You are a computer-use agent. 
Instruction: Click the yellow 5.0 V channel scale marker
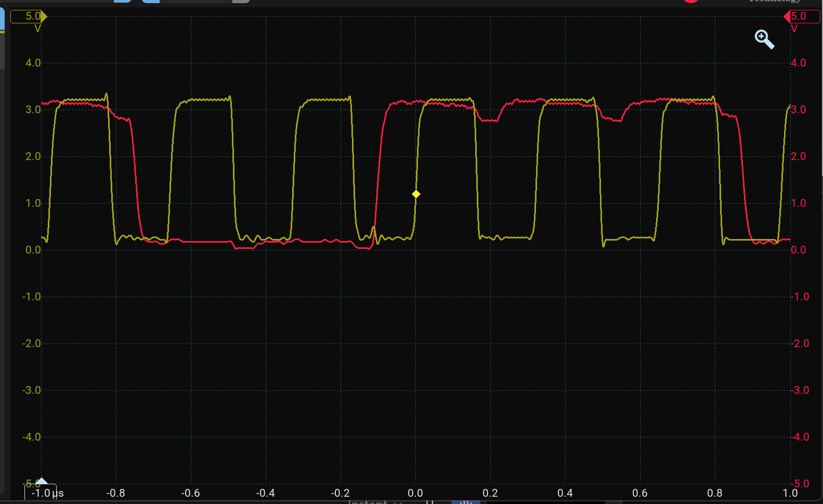click(29, 17)
